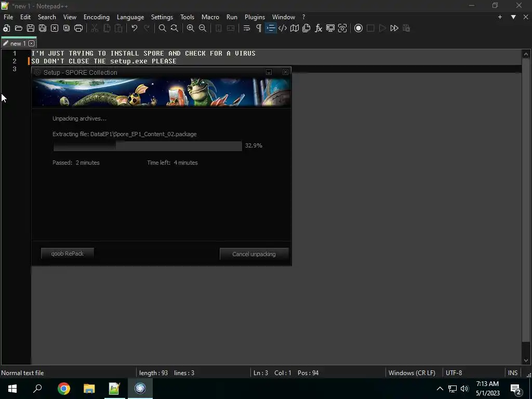Open Find with the magnifier icon
532x399 pixels.
(163, 28)
